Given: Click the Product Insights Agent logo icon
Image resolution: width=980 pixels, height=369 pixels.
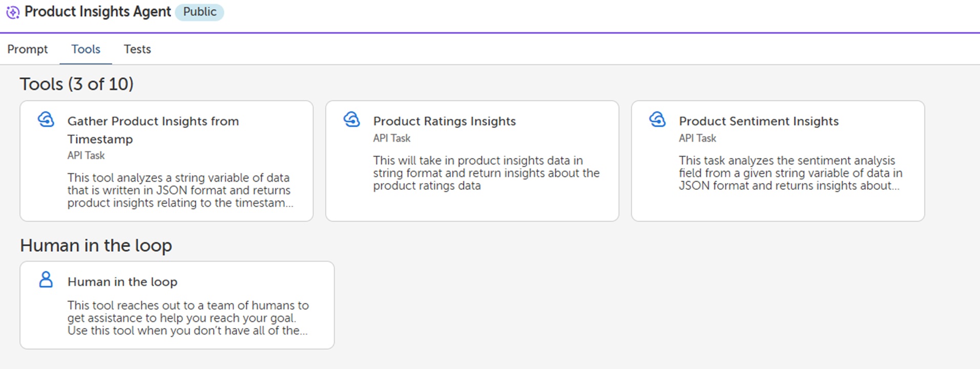Looking at the screenshot, I should (13, 12).
